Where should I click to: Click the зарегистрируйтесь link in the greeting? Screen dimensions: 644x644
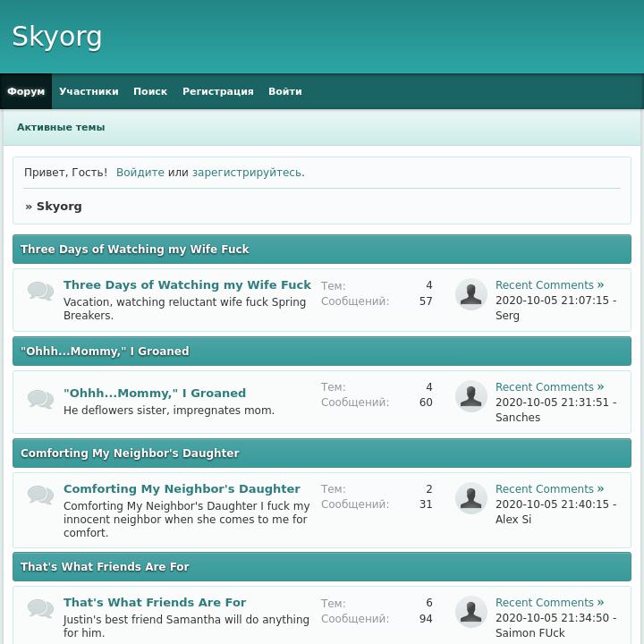[x=246, y=173]
